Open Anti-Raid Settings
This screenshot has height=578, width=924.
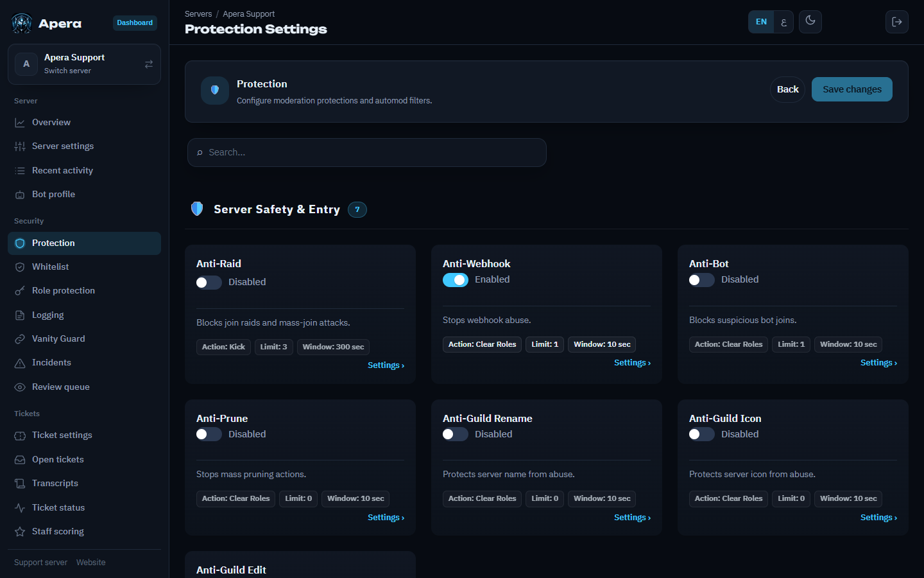(386, 365)
